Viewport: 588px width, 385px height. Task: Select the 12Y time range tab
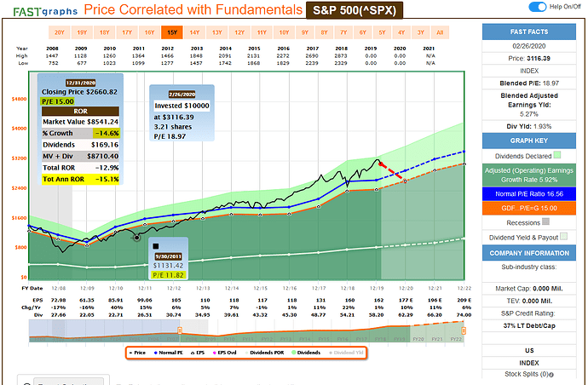239,32
